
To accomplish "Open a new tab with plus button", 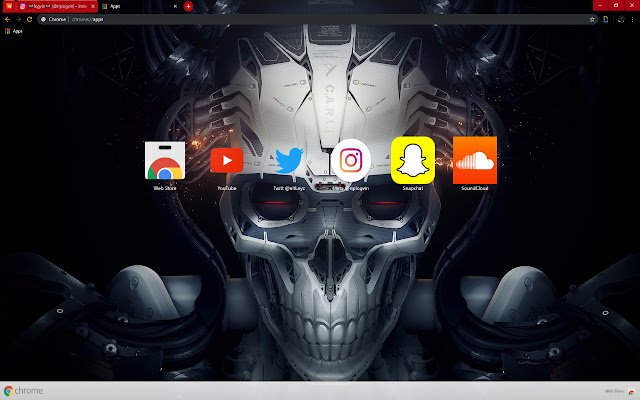I will pyautogui.click(x=188, y=6).
